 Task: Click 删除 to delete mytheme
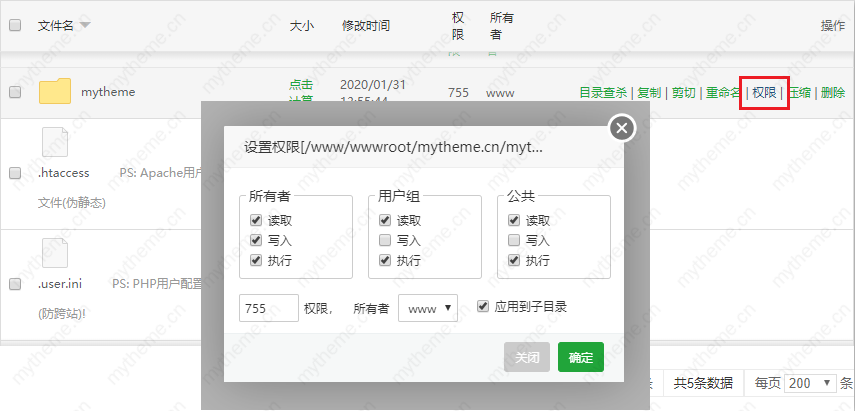[x=832, y=93]
